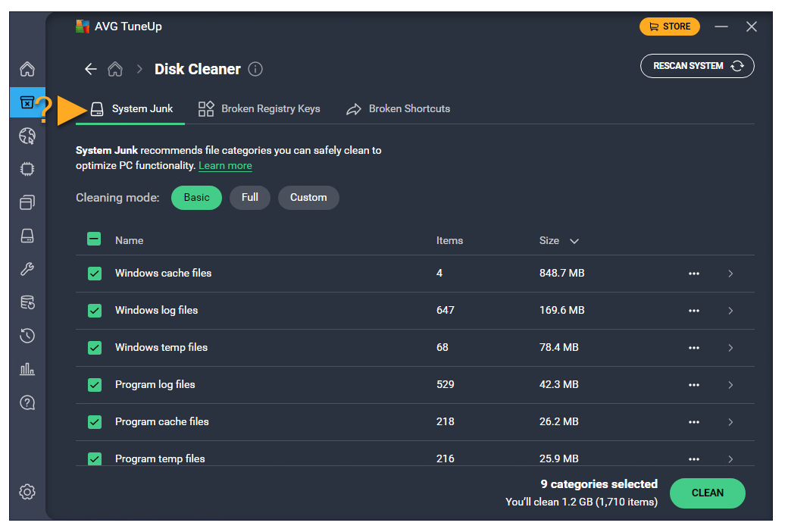785x532 pixels.
Task: Open the wrench tools sidebar icon
Action: point(27,269)
